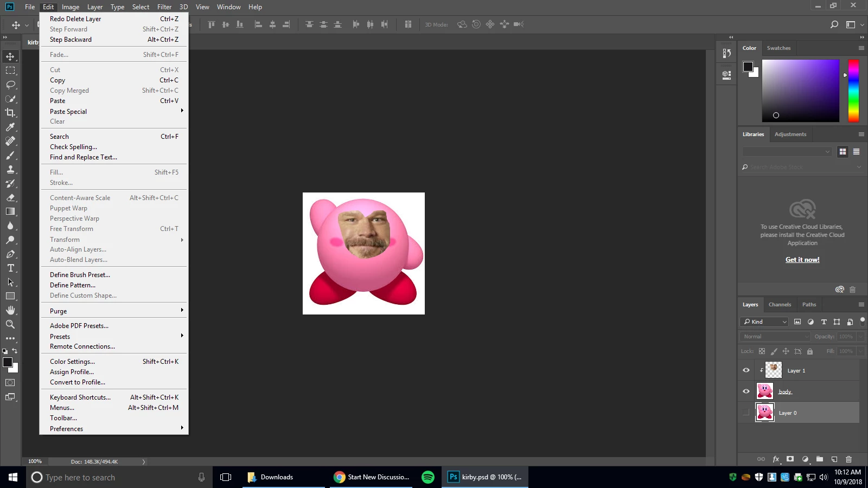
Task: Select the Hand tool
Action: (10, 310)
